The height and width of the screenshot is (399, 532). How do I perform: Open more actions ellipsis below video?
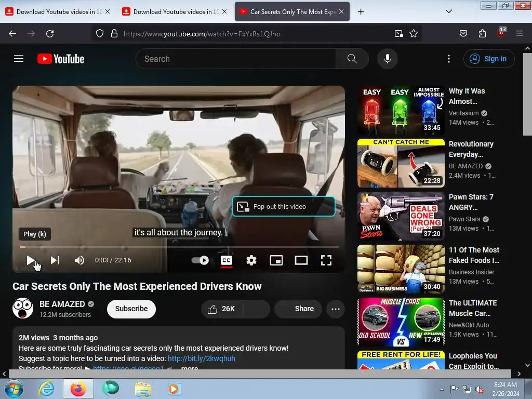coord(336,309)
